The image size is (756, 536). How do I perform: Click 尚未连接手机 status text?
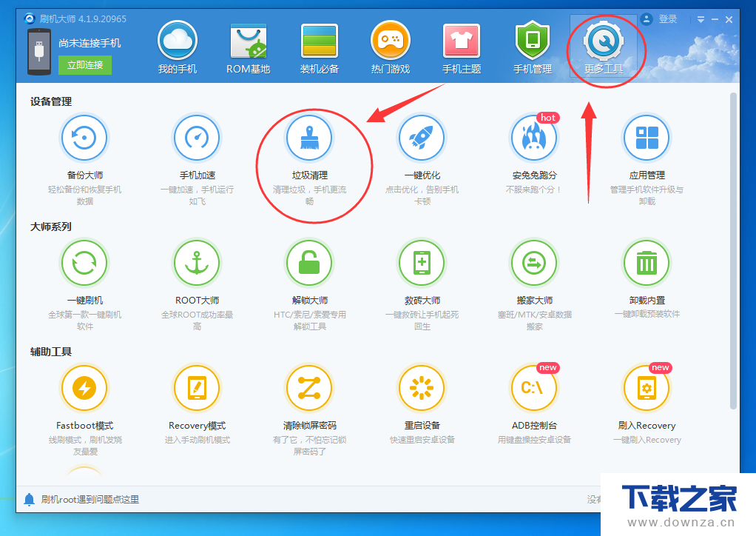click(90, 44)
